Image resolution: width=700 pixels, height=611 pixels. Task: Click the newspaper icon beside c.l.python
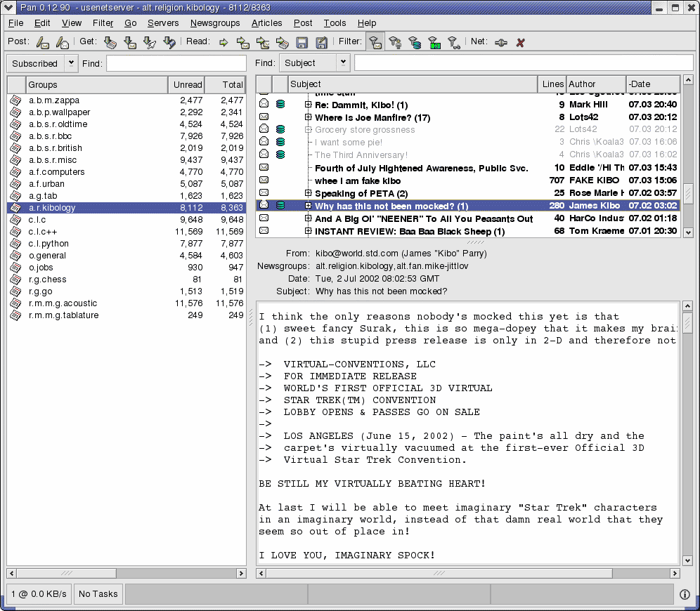point(15,244)
